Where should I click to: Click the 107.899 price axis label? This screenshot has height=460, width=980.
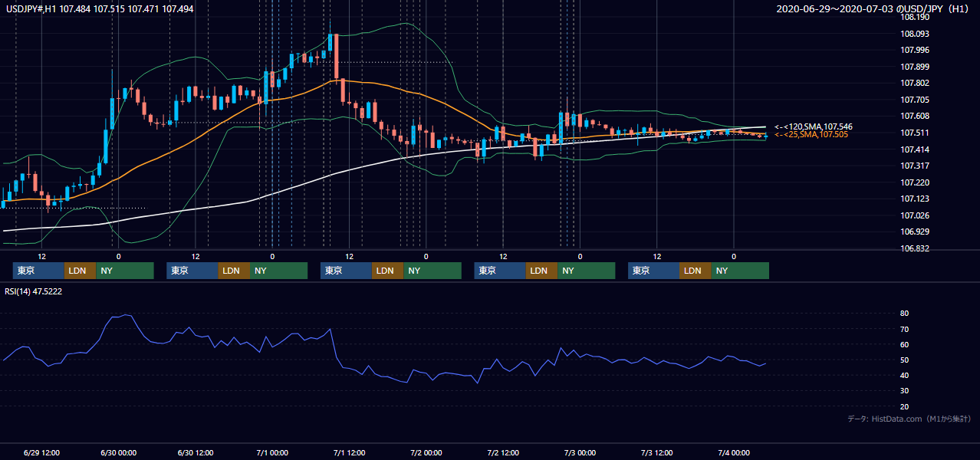click(x=915, y=67)
